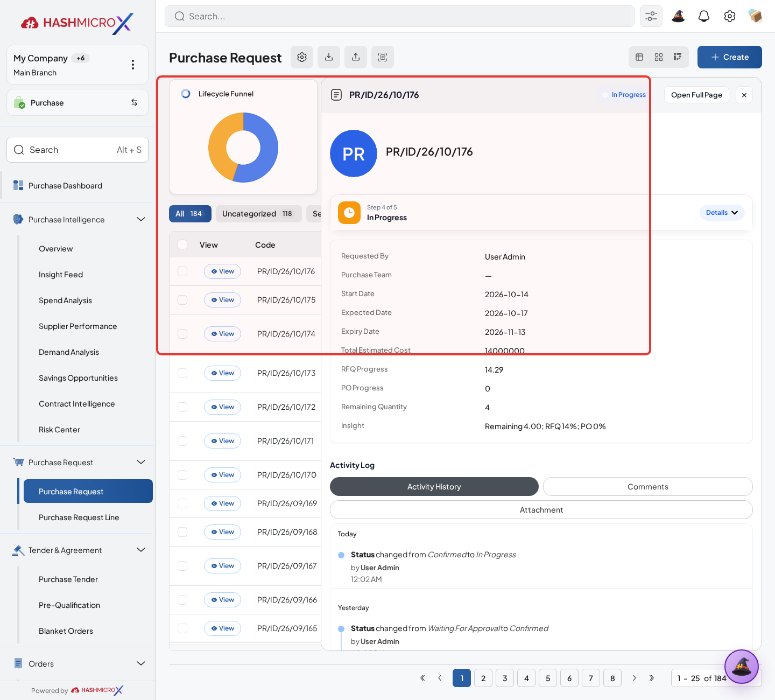Select the All 184 filter tab
The width and height of the screenshot is (775, 700).
[x=190, y=214]
